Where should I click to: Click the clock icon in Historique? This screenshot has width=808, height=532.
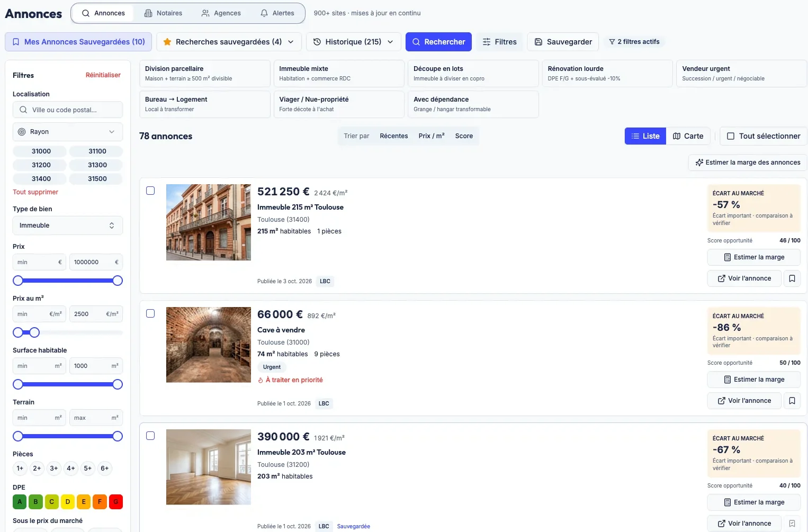click(317, 42)
